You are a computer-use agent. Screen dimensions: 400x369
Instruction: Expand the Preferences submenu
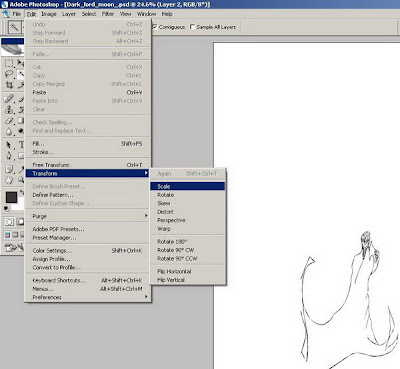[x=146, y=297]
